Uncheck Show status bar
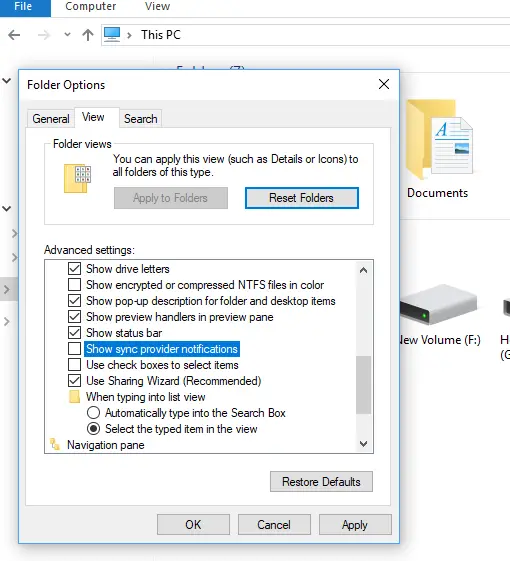510x561 pixels. tap(74, 332)
